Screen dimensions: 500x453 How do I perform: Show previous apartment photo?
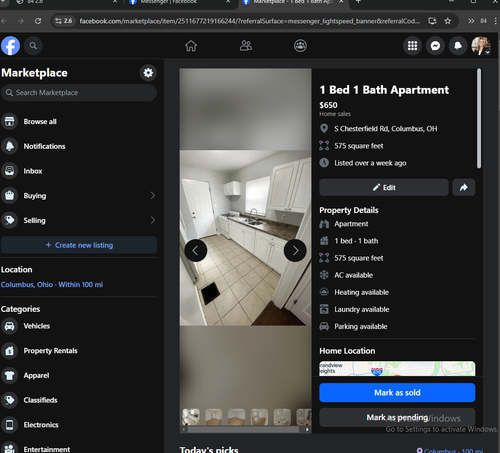(196, 250)
